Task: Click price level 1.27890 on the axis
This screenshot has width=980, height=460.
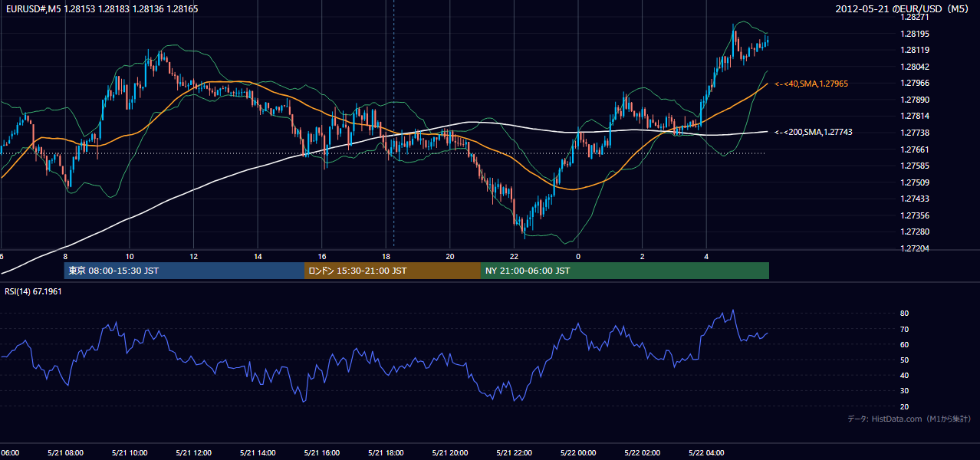Action: pyautogui.click(x=915, y=100)
